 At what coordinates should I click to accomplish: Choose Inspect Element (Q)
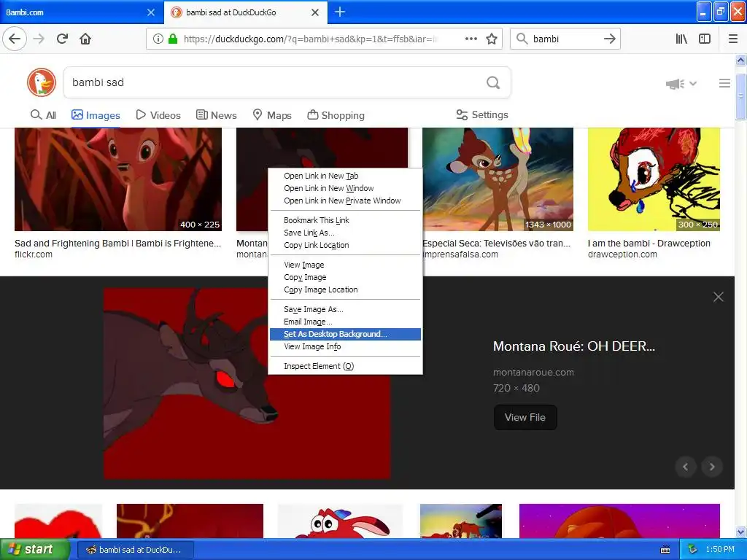point(345,366)
